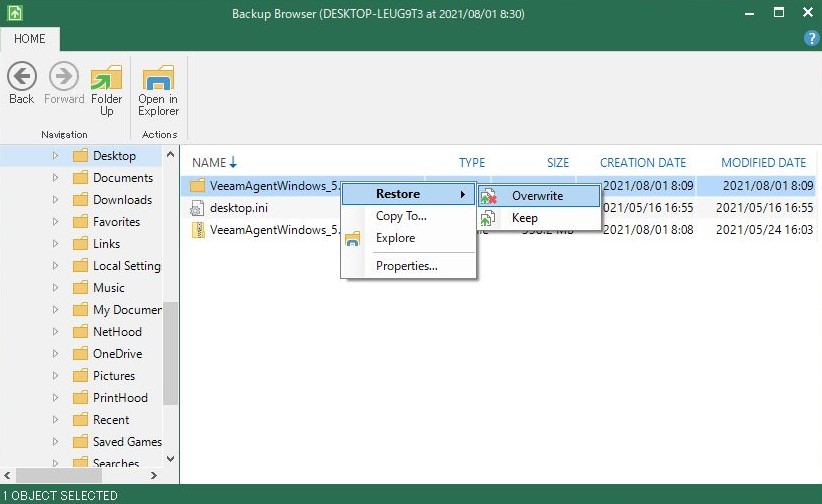Expand the OneDrive tree node
Viewport: 822px width, 504px height.
tap(55, 354)
